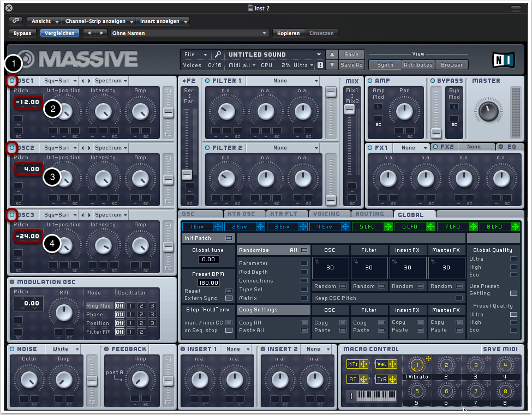The image size is (532, 415).
Task: Click the link chain icon in host toolbar
Action: click(x=16, y=21)
